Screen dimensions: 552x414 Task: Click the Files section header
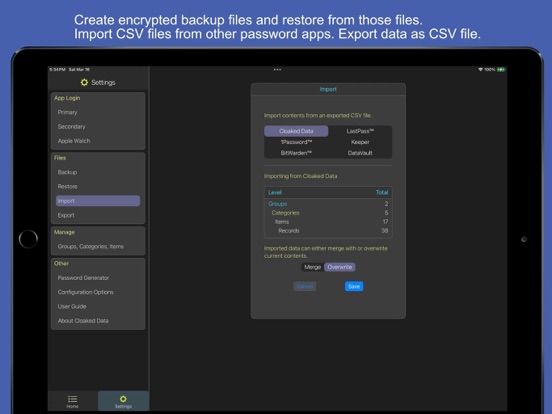60,158
